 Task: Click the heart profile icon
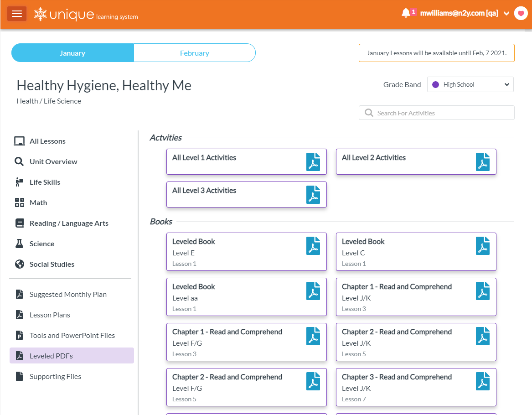pyautogui.click(x=521, y=14)
